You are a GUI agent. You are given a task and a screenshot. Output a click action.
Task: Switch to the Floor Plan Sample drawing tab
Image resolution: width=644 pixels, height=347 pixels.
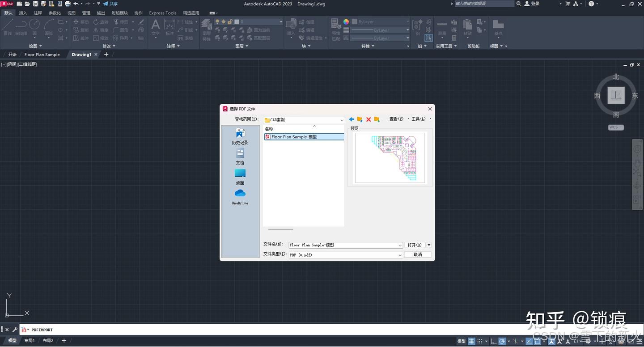click(42, 54)
